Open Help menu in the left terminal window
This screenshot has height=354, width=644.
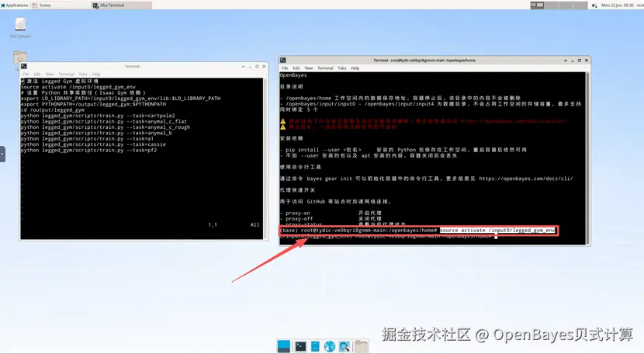96,74
